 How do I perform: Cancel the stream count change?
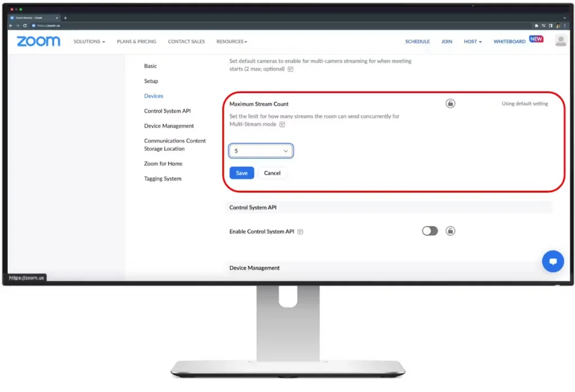click(x=272, y=173)
